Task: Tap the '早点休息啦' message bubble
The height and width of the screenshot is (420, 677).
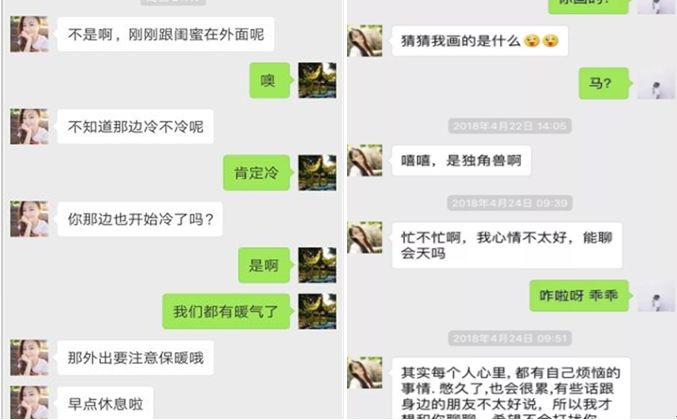Action: click(x=105, y=403)
